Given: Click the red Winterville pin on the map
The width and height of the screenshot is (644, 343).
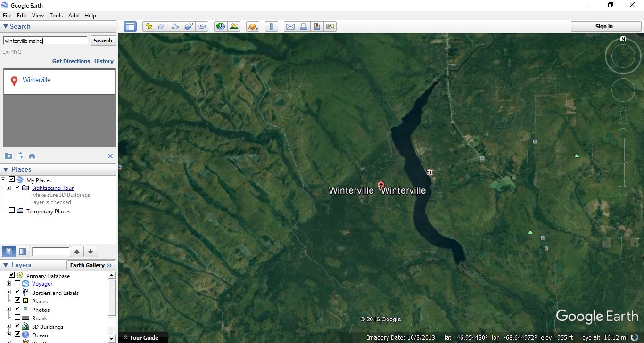Looking at the screenshot, I should tap(381, 186).
